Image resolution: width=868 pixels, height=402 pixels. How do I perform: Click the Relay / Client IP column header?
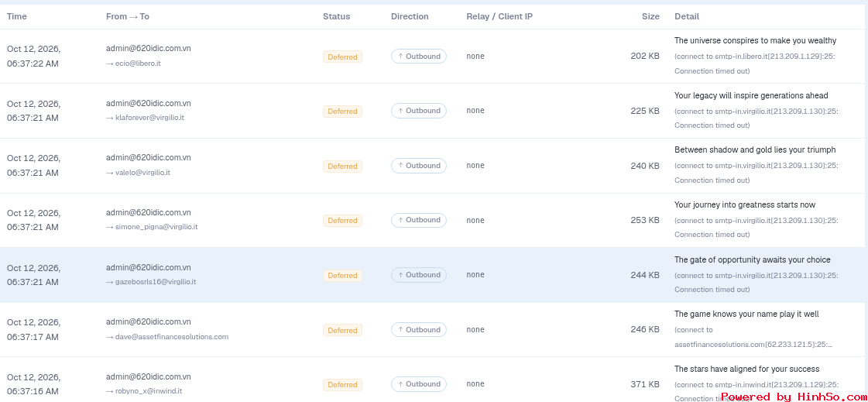pos(499,16)
